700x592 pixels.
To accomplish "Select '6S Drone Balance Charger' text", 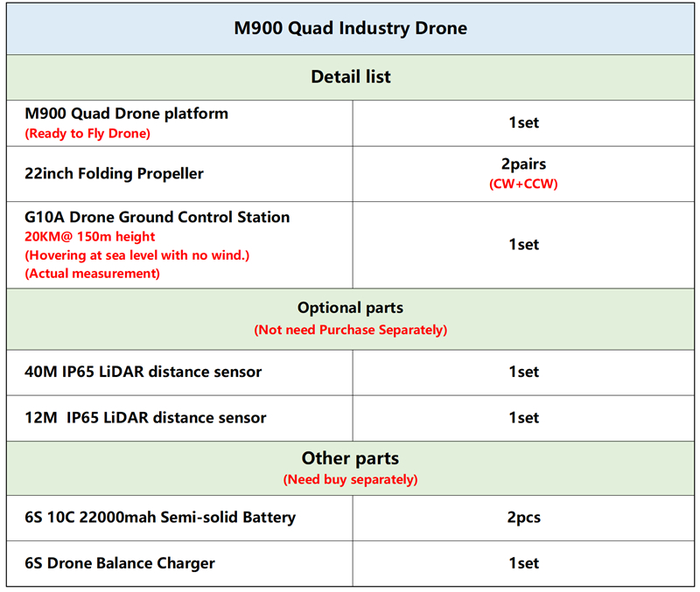I will [x=120, y=563].
